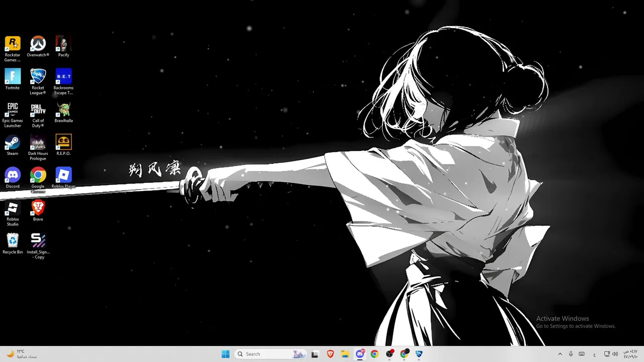The width and height of the screenshot is (644, 362).
Task: Open the Chrome taskbar icon with profile badge
Action: click(405, 354)
